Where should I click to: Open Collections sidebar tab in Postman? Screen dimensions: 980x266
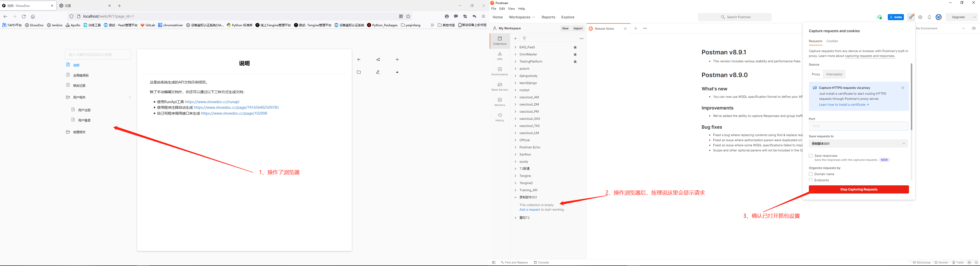(500, 41)
